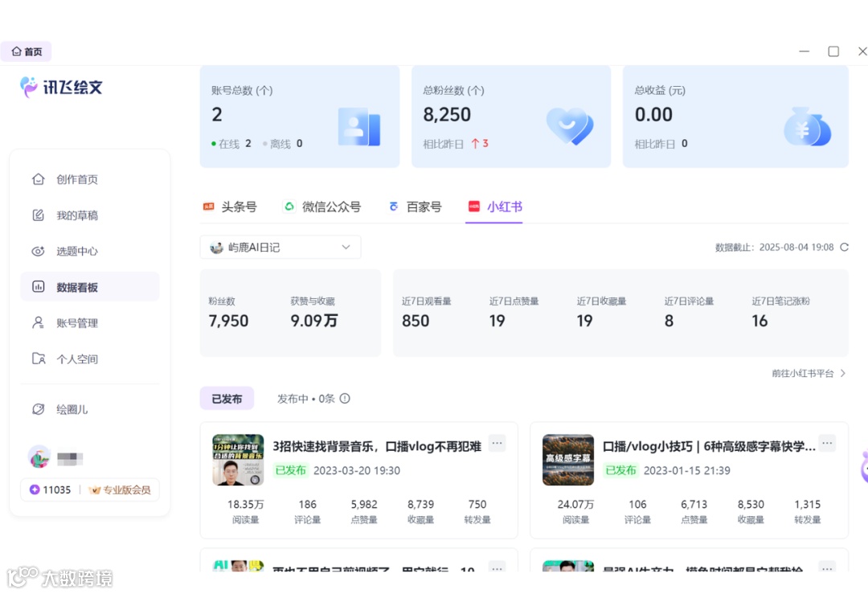Select the 已发布 filter tab

coord(227,399)
